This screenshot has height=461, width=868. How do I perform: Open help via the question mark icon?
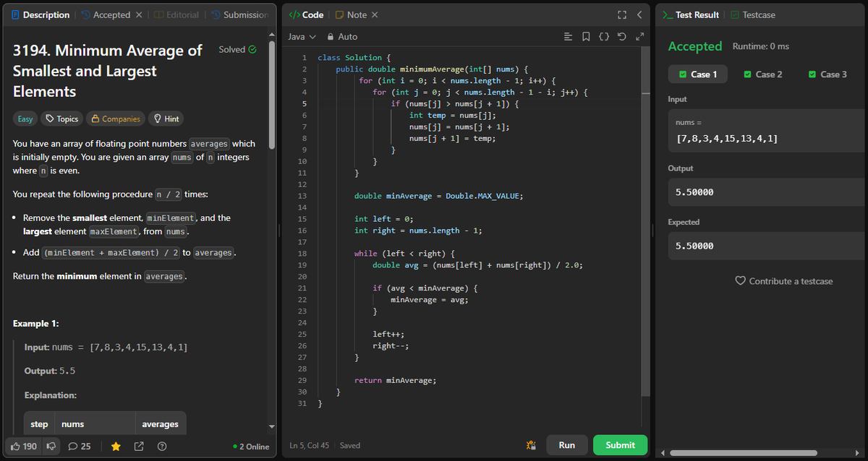point(162,447)
